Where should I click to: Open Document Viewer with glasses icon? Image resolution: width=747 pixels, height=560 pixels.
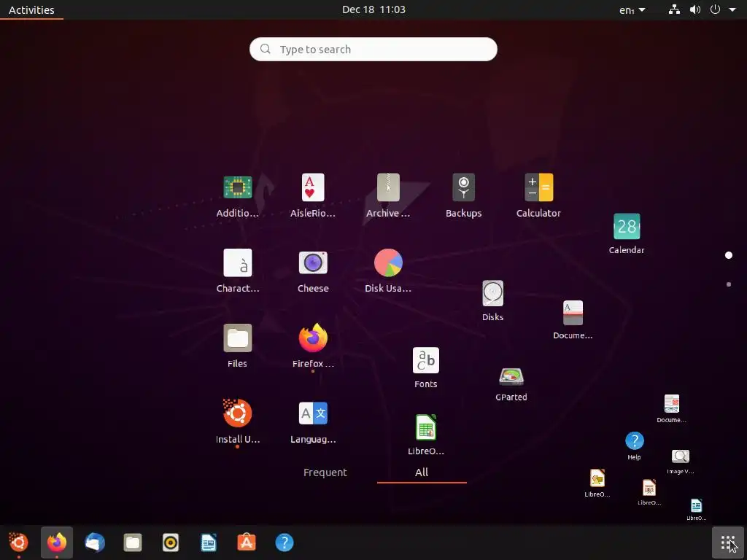point(671,404)
